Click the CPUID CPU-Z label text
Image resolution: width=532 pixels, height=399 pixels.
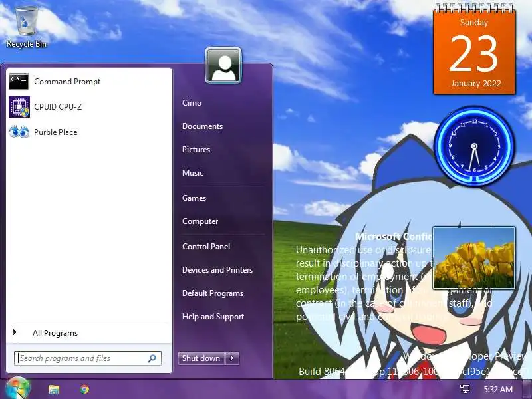(x=58, y=107)
